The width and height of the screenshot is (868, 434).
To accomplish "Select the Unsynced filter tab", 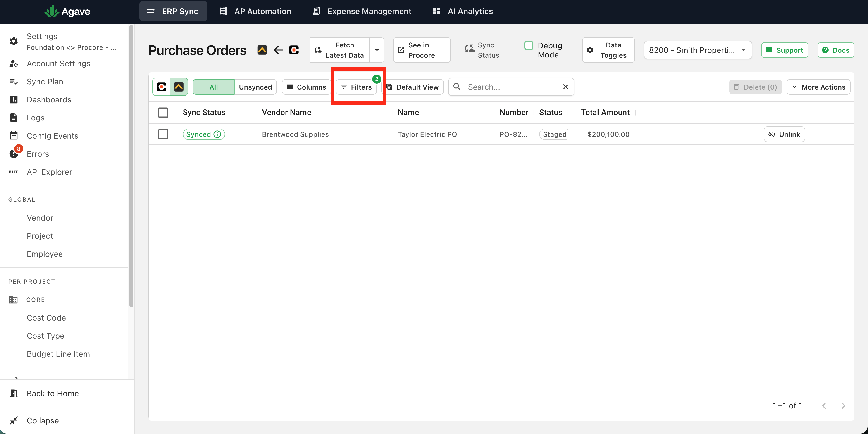I will (255, 87).
